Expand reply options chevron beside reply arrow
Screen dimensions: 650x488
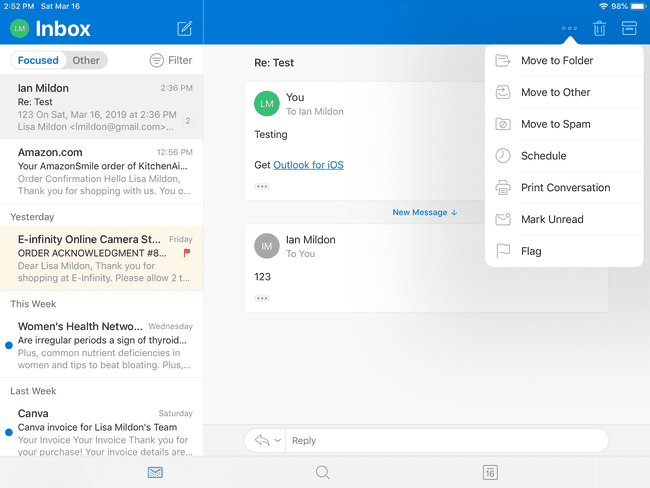coord(278,440)
